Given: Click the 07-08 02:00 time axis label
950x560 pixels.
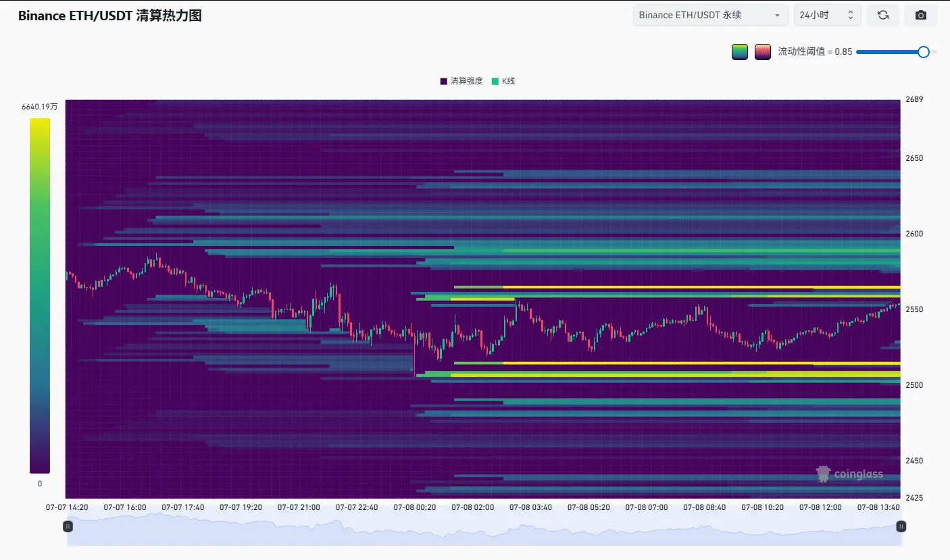Looking at the screenshot, I should [x=473, y=507].
